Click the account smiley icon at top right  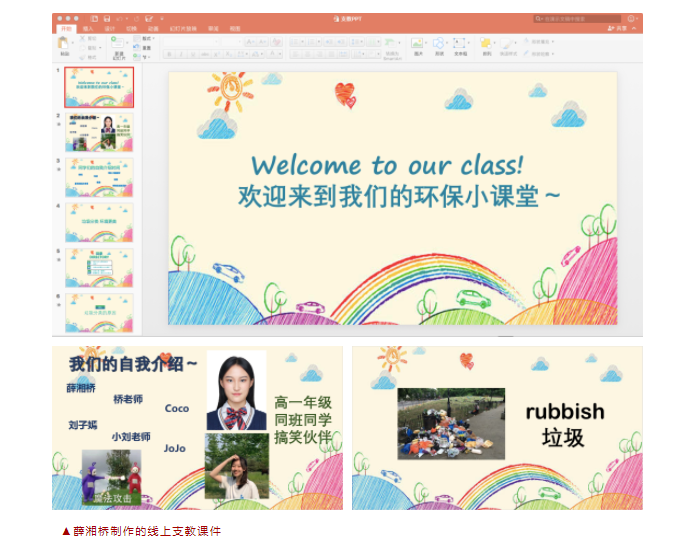pyautogui.click(x=631, y=19)
